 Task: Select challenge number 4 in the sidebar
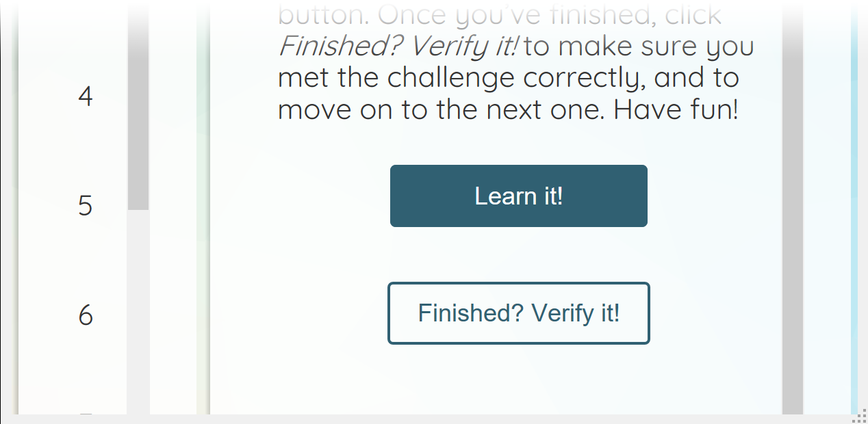[85, 96]
